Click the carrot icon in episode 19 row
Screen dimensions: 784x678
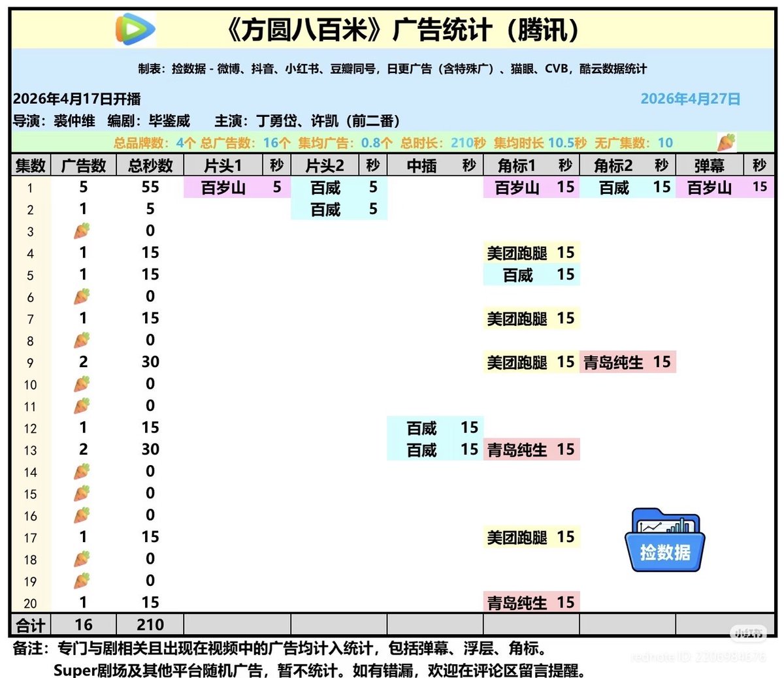[82, 581]
